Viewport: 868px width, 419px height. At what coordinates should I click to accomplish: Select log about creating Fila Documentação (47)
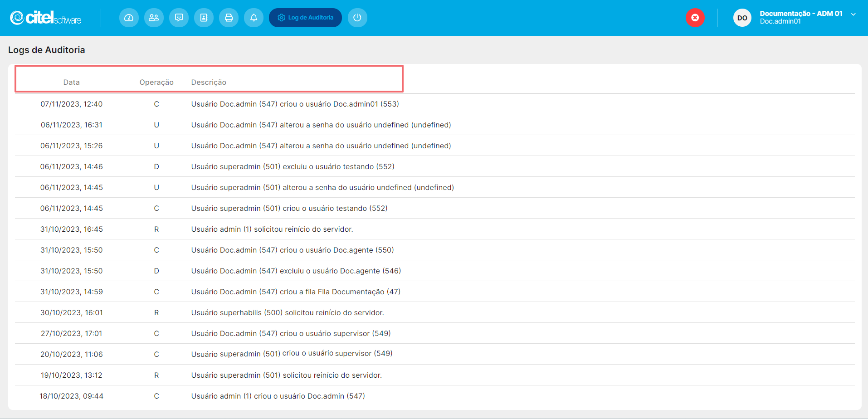(x=296, y=292)
